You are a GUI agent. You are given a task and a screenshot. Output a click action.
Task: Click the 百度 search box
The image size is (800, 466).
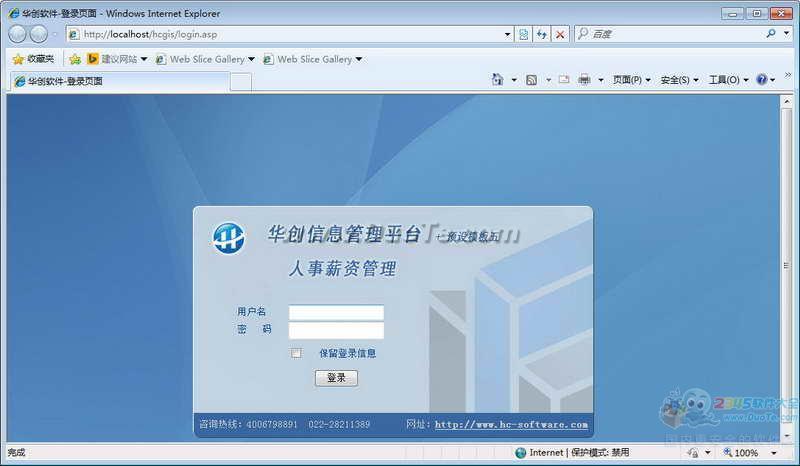click(670, 34)
